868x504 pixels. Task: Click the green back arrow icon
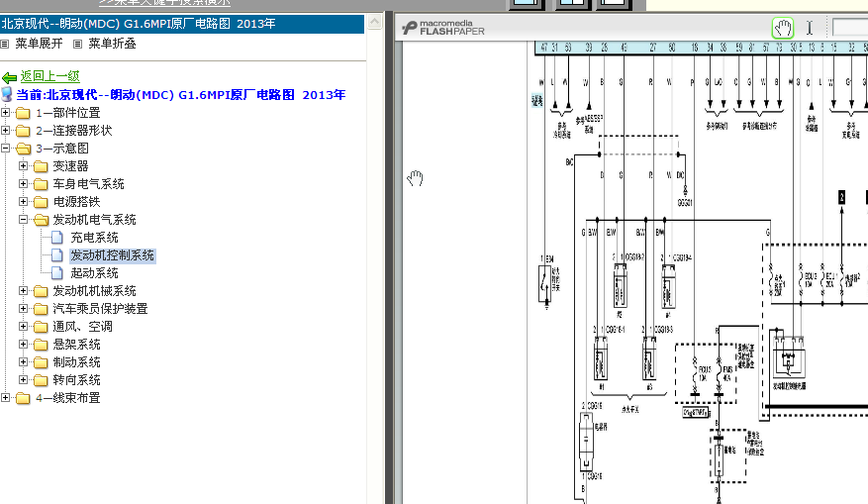click(x=10, y=77)
